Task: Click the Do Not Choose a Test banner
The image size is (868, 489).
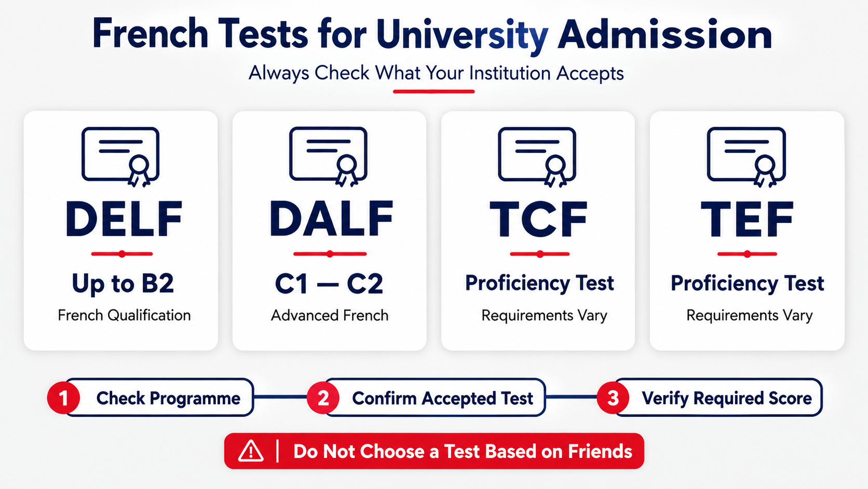Action: click(x=434, y=451)
